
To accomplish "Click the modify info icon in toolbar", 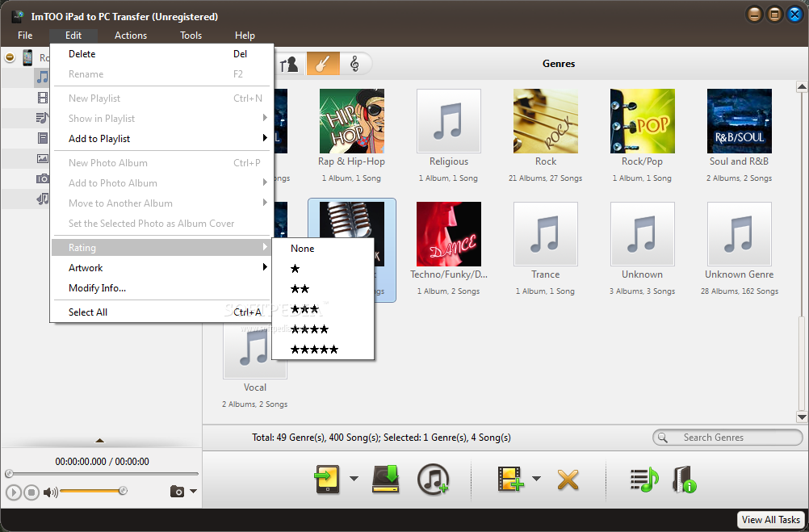I will coord(685,480).
